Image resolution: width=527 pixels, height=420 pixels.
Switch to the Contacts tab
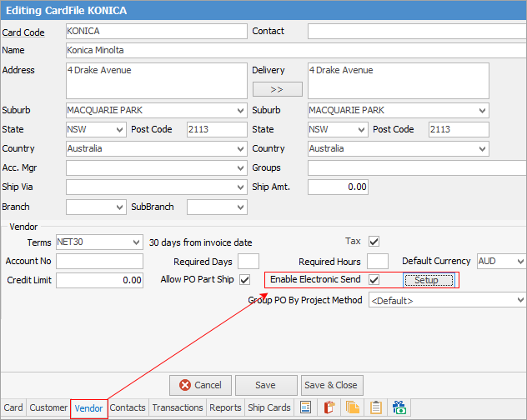(128, 407)
